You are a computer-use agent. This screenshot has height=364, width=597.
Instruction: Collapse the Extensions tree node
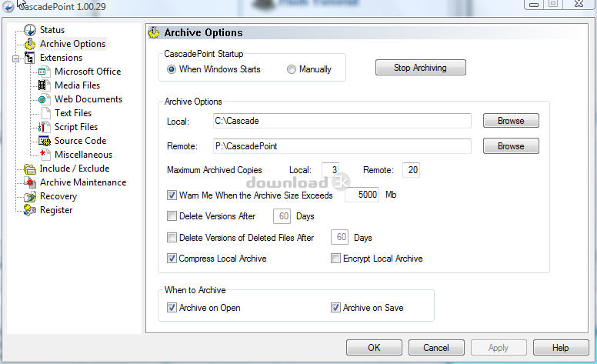pyautogui.click(x=15, y=58)
